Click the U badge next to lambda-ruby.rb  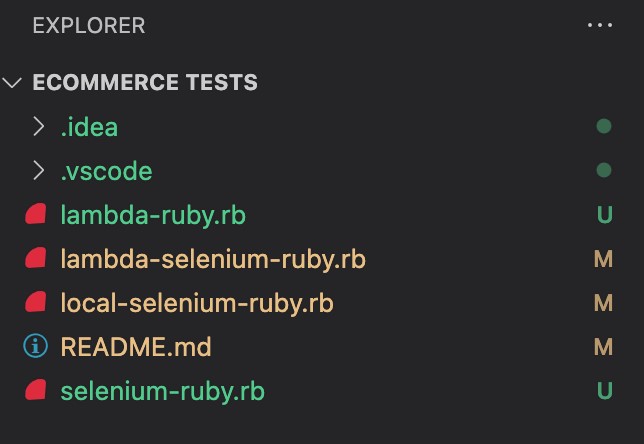pyautogui.click(x=603, y=215)
